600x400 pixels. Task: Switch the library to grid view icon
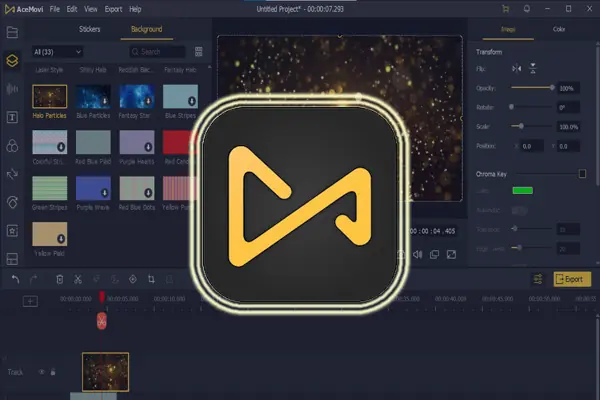coord(199,52)
